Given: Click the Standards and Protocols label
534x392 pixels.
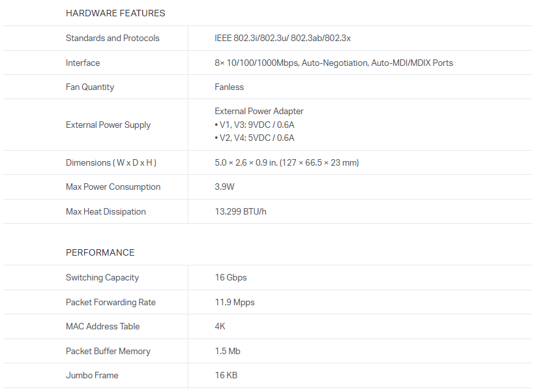Looking at the screenshot, I should pos(112,38).
